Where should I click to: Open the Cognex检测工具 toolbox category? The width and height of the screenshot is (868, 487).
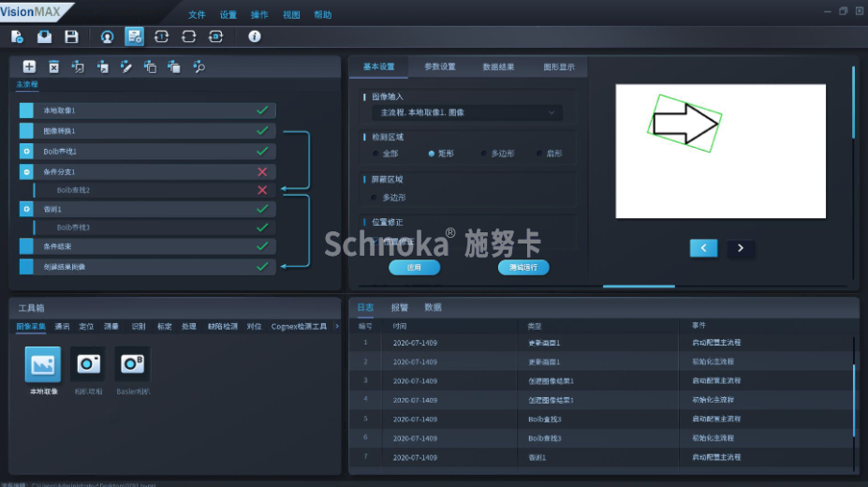[x=299, y=327]
